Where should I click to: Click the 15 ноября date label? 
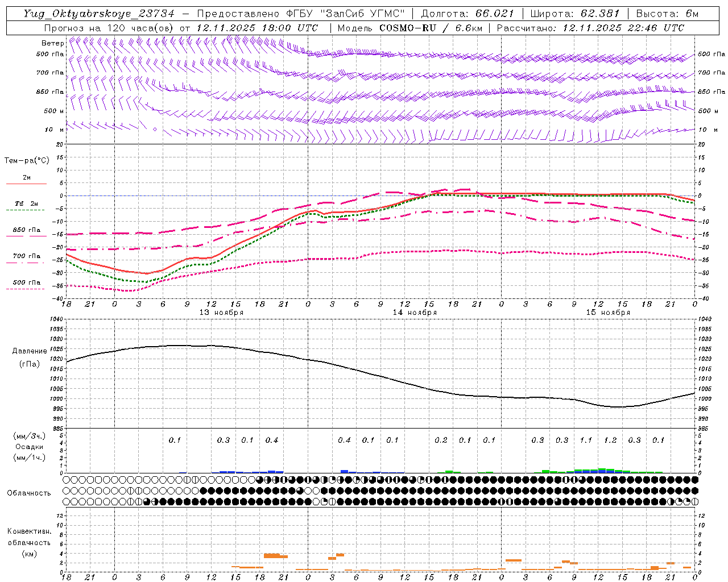608,313
